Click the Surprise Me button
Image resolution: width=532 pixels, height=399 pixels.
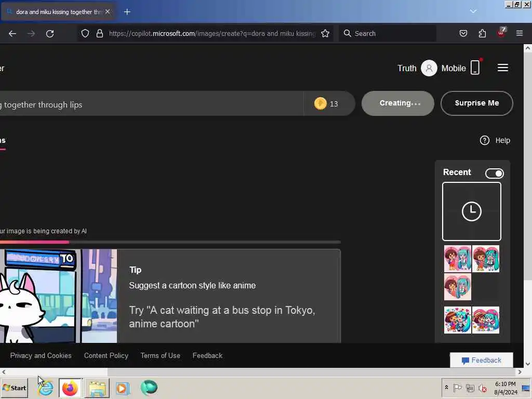[477, 103]
